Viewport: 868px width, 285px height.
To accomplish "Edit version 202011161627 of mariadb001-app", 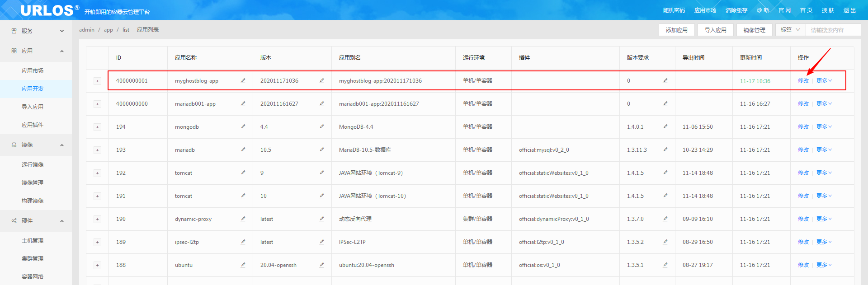I will pyautogui.click(x=321, y=104).
